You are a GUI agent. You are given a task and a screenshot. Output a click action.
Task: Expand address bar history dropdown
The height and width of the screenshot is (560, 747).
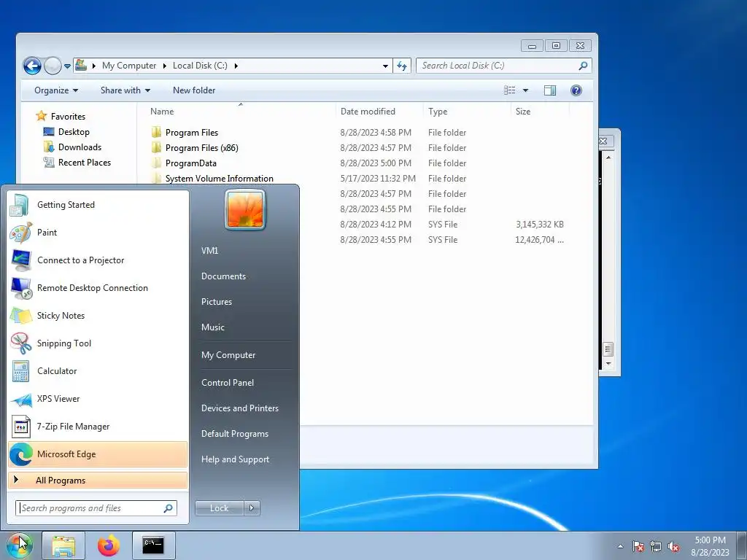pyautogui.click(x=385, y=66)
